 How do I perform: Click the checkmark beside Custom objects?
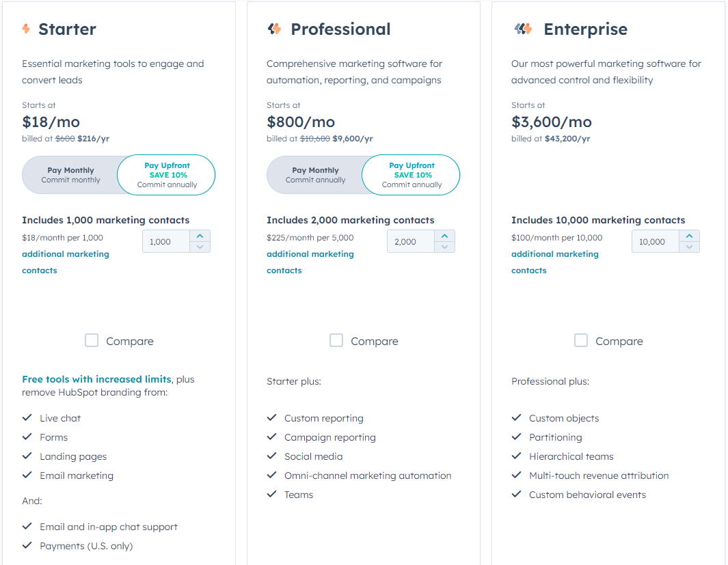[x=516, y=417]
